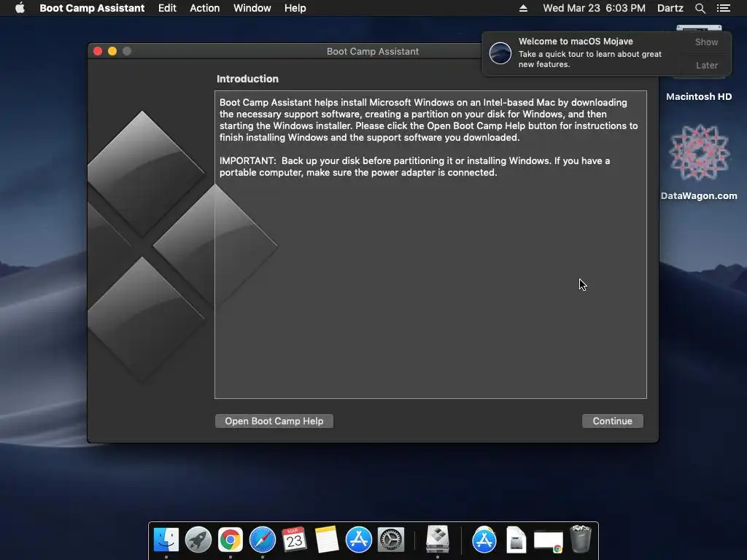The width and height of the screenshot is (747, 560).
Task: Click the 'Welcome to macOS Mojave' notification title
Action: pos(576,42)
